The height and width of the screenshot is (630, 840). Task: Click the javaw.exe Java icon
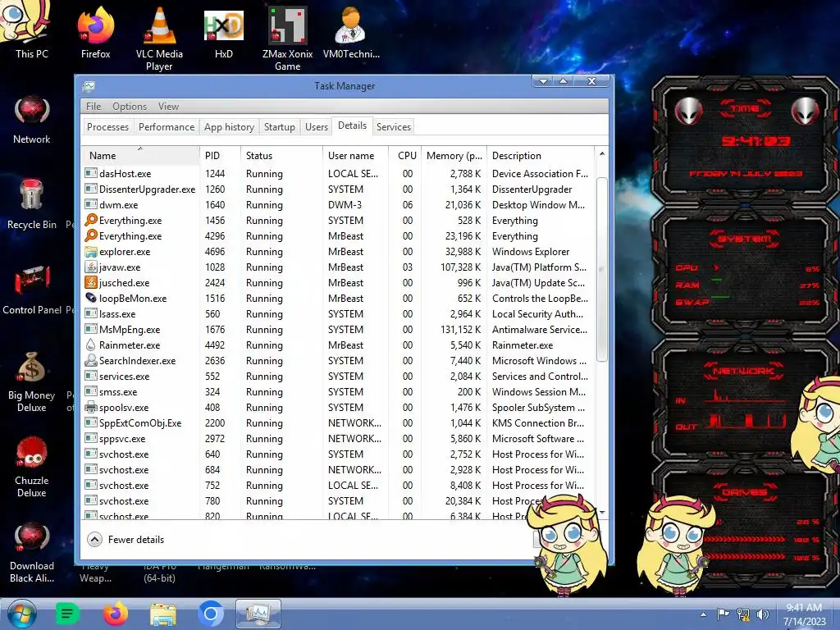coord(91,267)
